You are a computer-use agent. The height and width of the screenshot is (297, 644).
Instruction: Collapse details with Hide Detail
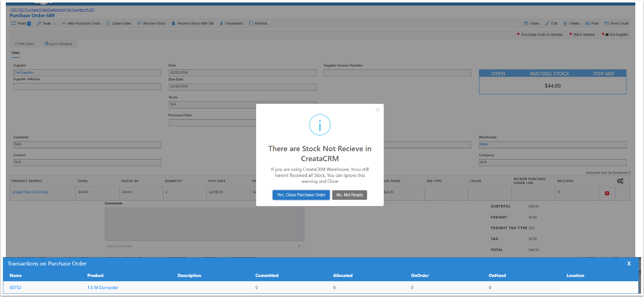24,44
